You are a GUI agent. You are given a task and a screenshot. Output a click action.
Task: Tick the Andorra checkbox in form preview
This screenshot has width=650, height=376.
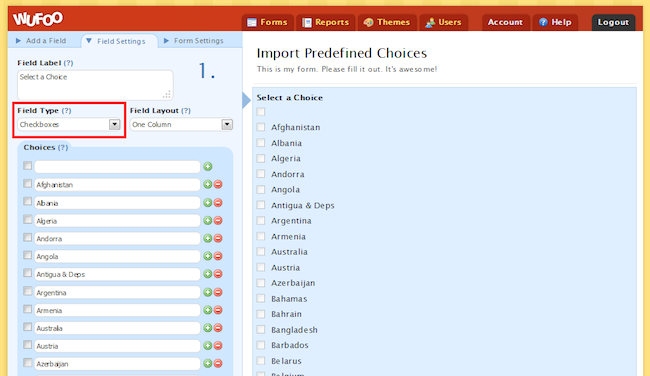[x=261, y=174]
